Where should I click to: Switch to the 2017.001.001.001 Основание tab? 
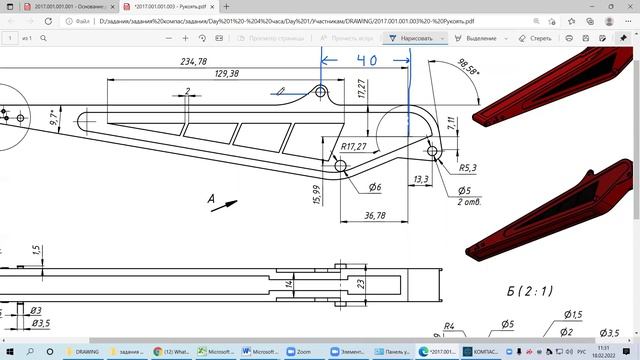pyautogui.click(x=69, y=7)
